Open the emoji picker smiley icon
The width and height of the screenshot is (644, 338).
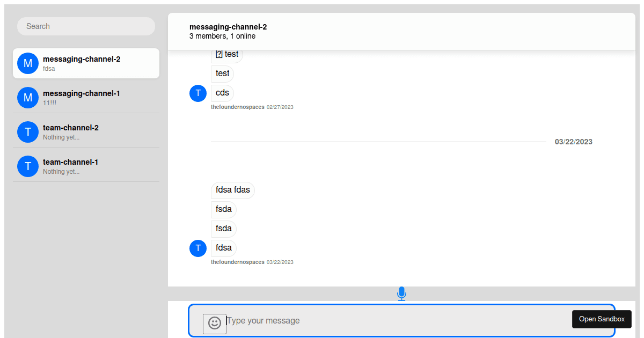214,324
